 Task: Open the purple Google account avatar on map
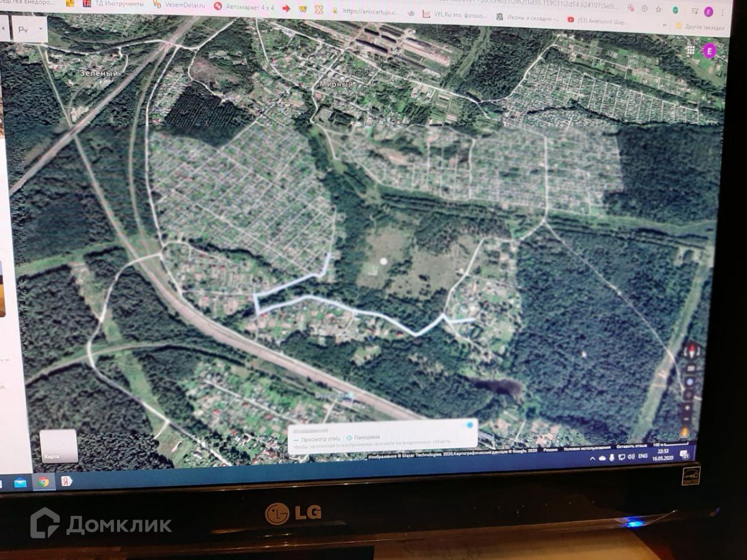coord(710,51)
